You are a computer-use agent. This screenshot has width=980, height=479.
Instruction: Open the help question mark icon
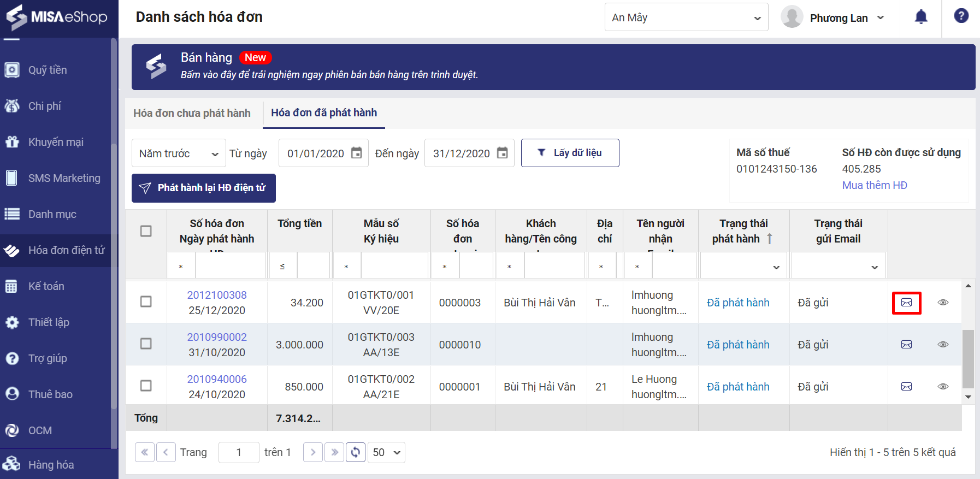click(x=961, y=16)
